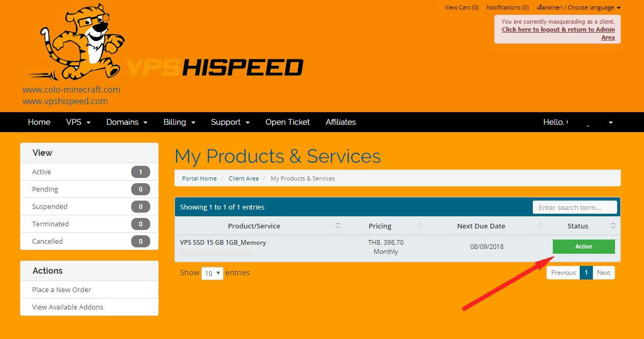Open View Available Addons

coord(89,307)
